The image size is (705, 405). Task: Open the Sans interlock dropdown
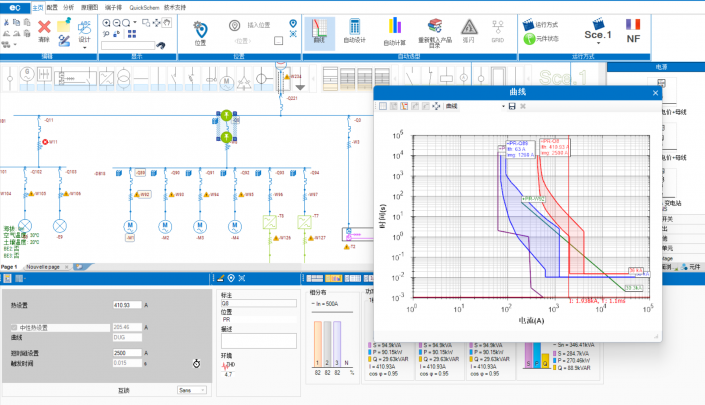coord(192,390)
